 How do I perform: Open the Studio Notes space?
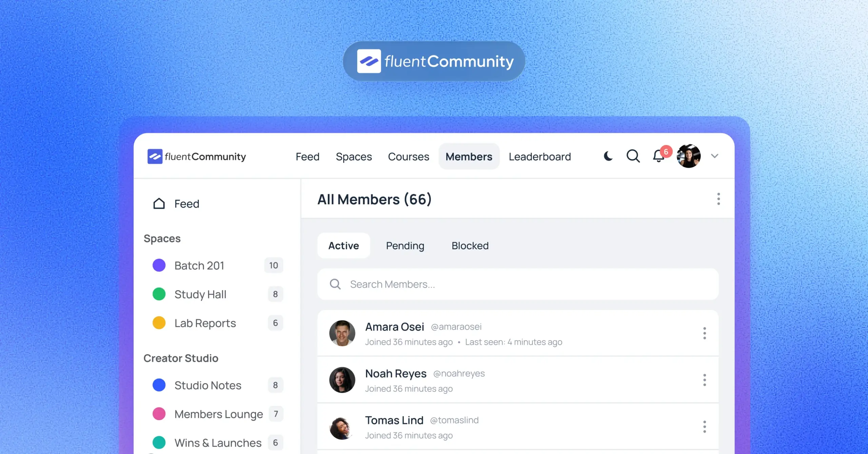(208, 385)
